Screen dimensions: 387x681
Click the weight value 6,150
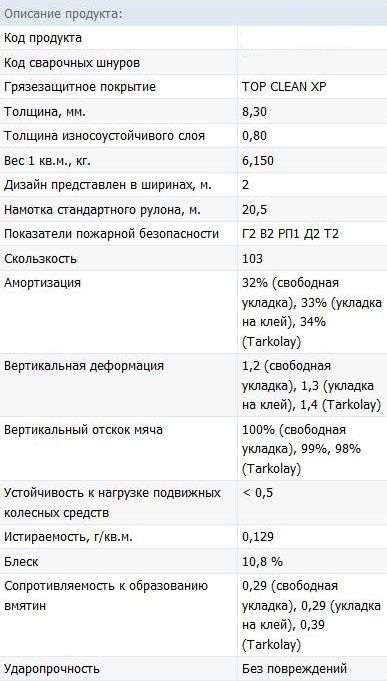point(258,161)
